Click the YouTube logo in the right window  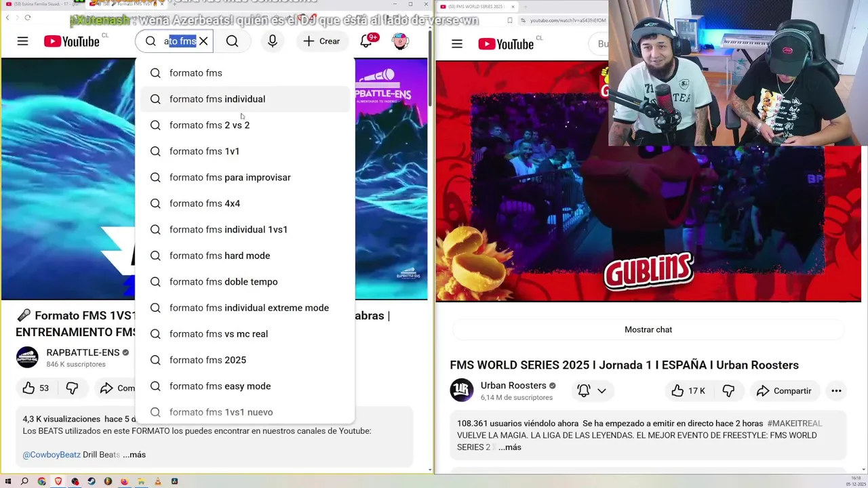(x=506, y=44)
